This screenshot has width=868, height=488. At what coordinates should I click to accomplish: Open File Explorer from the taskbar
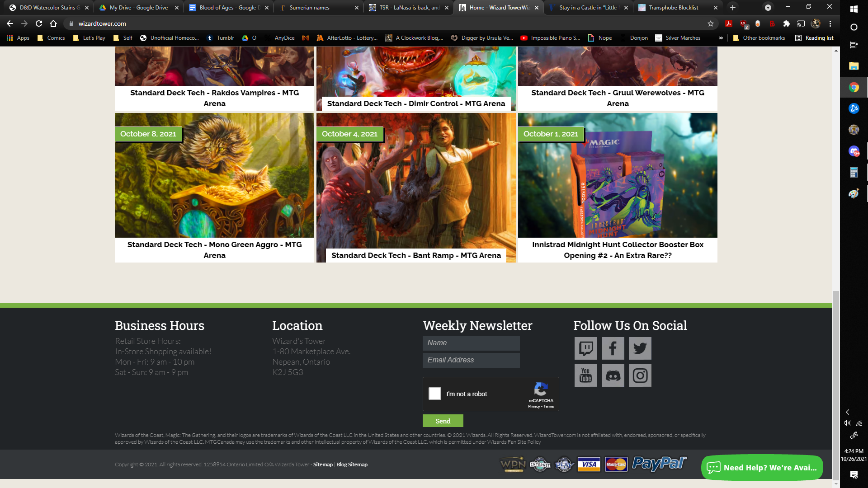tap(854, 66)
